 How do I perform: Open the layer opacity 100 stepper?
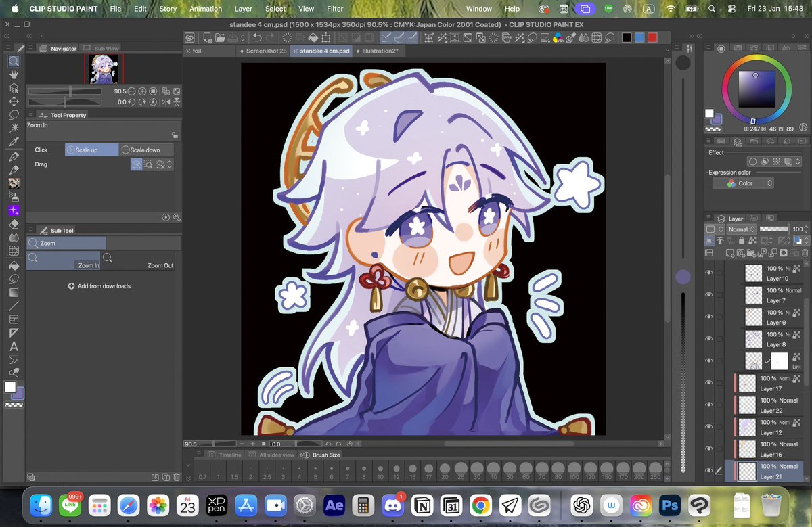[805, 229]
